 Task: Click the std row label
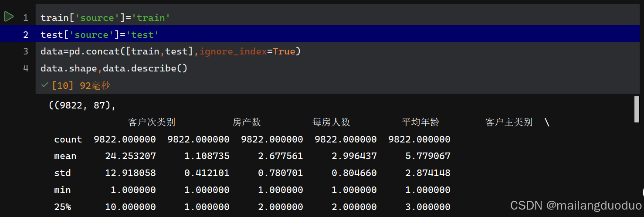coord(62,173)
